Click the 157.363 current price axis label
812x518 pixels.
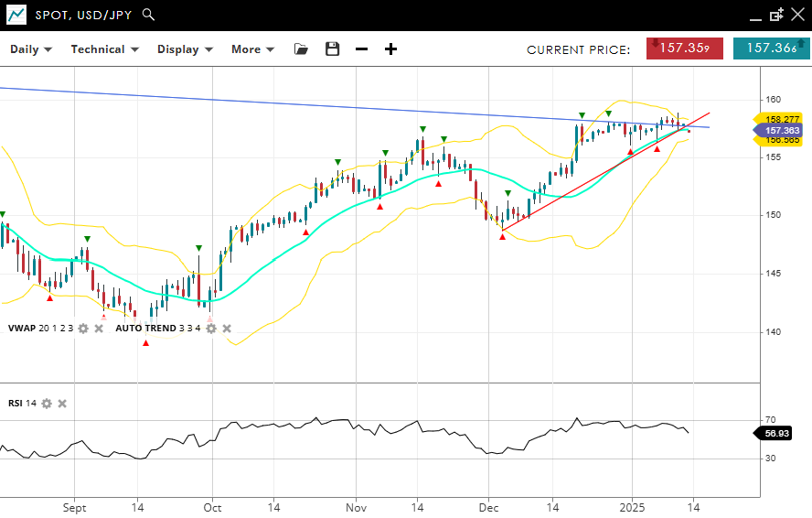tap(780, 131)
